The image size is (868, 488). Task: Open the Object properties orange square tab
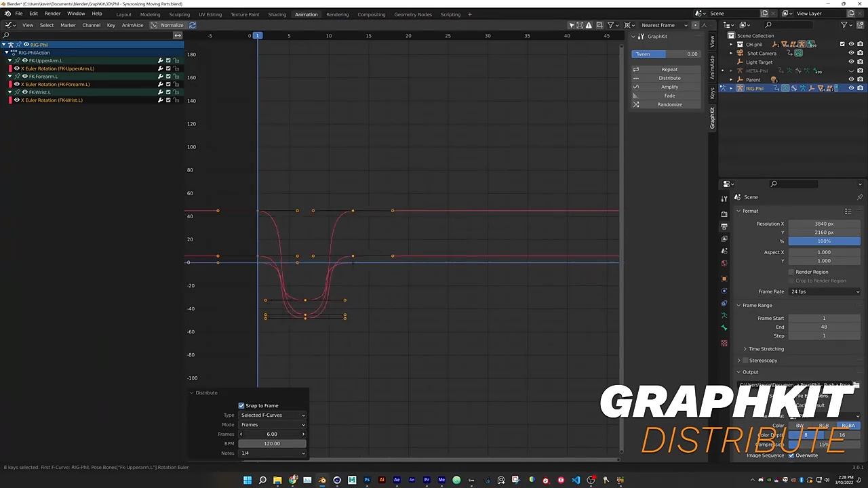tap(724, 278)
